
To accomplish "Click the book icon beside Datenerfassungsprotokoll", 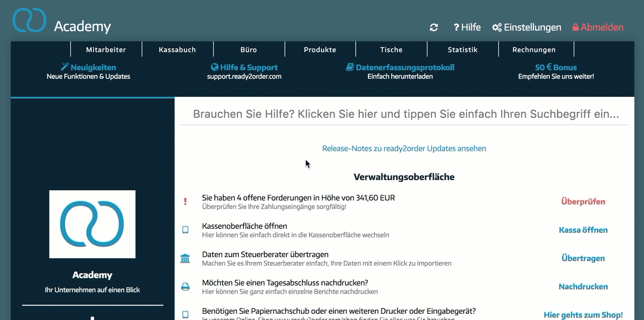I will (x=350, y=67).
